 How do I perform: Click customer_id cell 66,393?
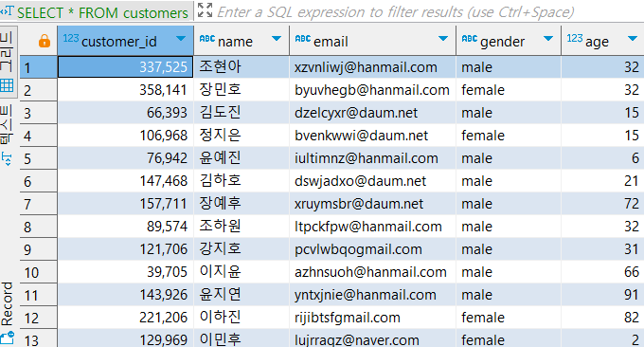pyautogui.click(x=125, y=113)
